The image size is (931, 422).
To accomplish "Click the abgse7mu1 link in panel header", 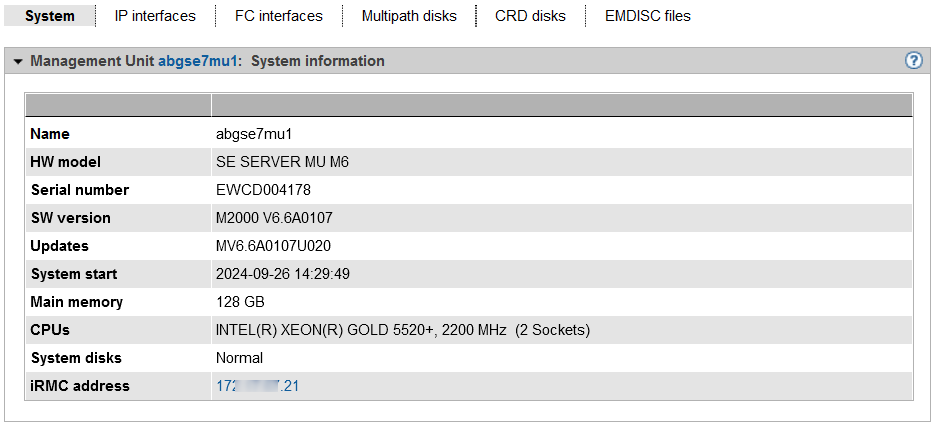I will [x=198, y=61].
